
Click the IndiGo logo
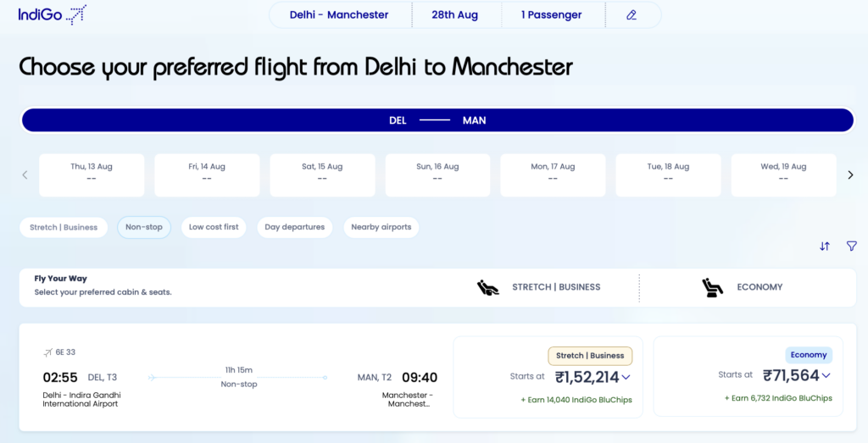click(52, 14)
